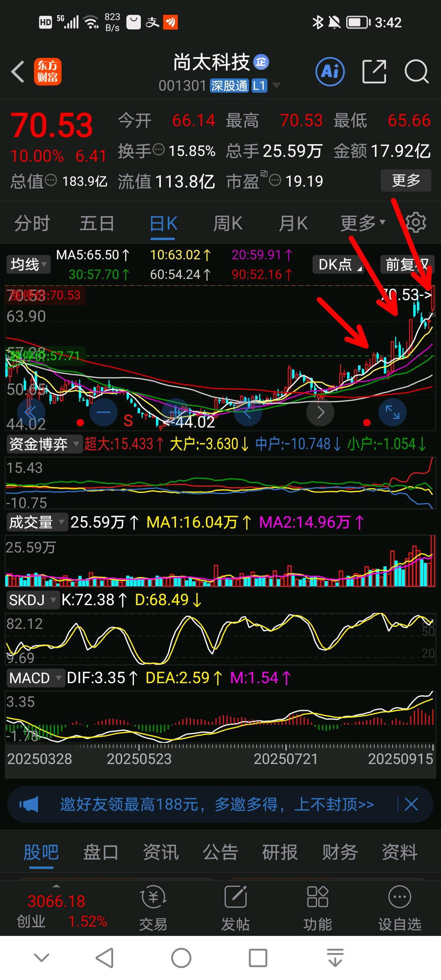The height and width of the screenshot is (980, 441).
Task: Tap the 70.53 current price
Action: pyautogui.click(x=52, y=125)
